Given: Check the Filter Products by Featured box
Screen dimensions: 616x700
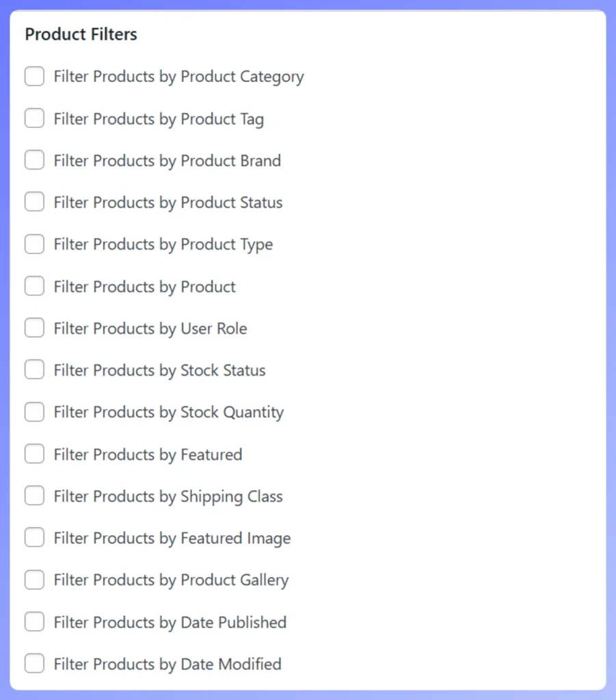Looking at the screenshot, I should (34, 453).
